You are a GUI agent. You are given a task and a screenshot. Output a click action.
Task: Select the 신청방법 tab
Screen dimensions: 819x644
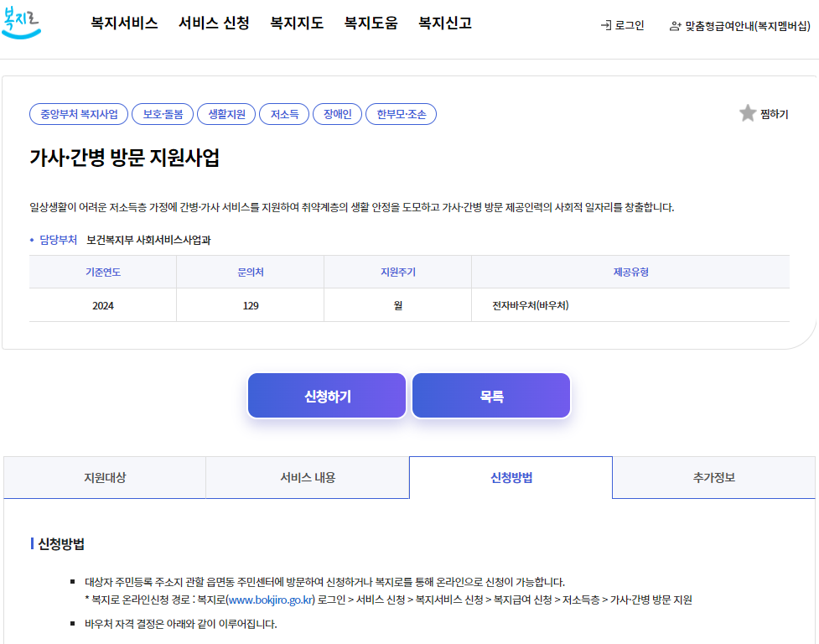tap(511, 476)
